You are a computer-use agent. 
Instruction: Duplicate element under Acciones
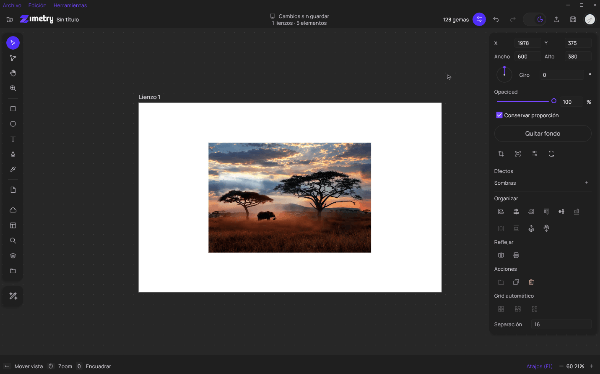(516, 282)
